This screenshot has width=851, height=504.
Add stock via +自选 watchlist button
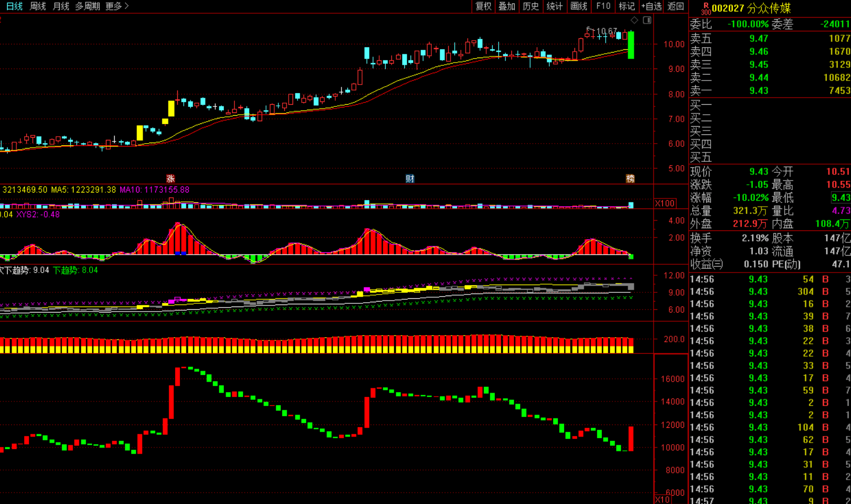click(x=651, y=6)
